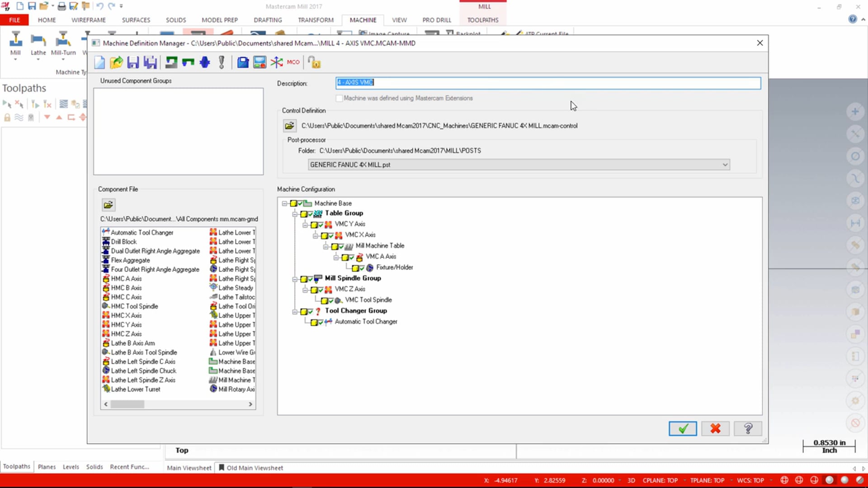
Task: Click the Undo arrow in the title bar
Action: 100,6
